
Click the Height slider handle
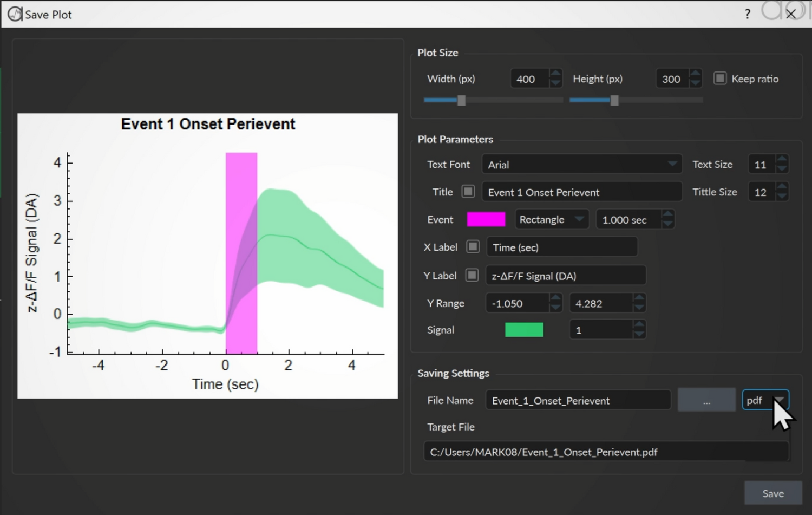614,100
